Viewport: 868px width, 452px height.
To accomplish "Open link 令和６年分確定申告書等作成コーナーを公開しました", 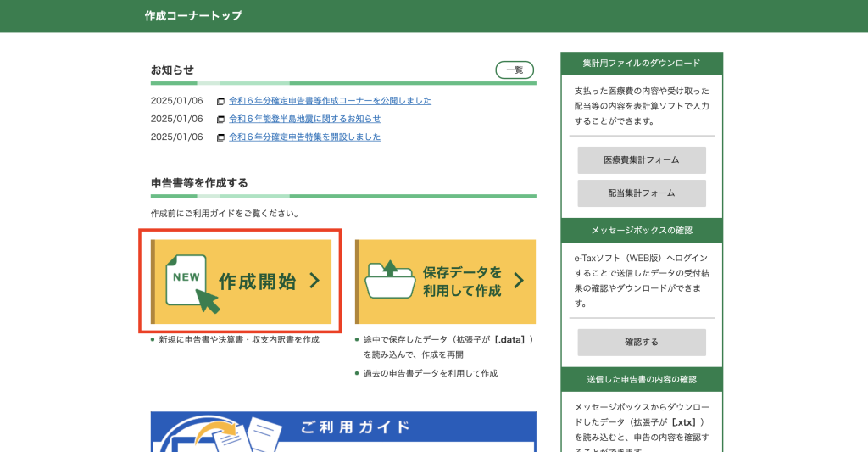I will coord(330,101).
